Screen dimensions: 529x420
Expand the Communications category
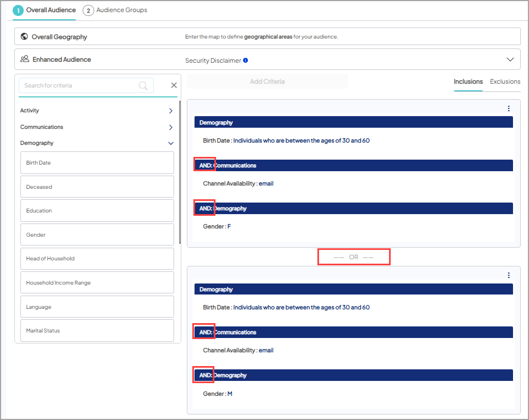171,127
